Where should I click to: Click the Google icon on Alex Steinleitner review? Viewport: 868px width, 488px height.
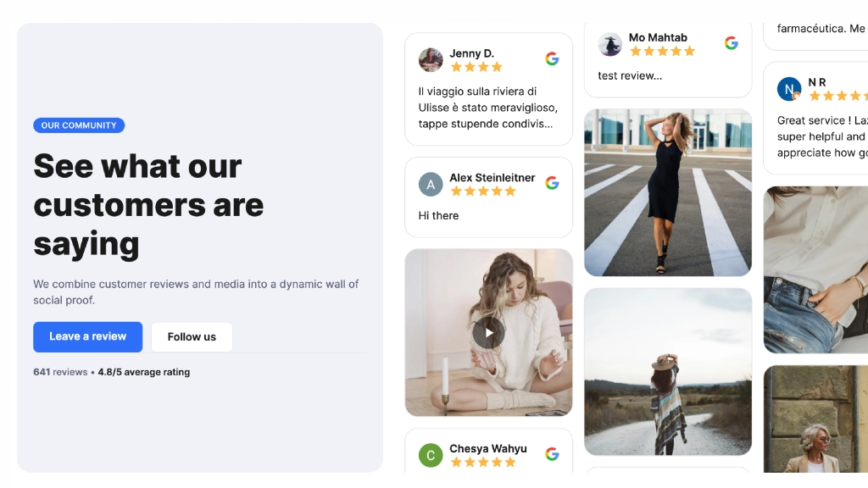552,183
